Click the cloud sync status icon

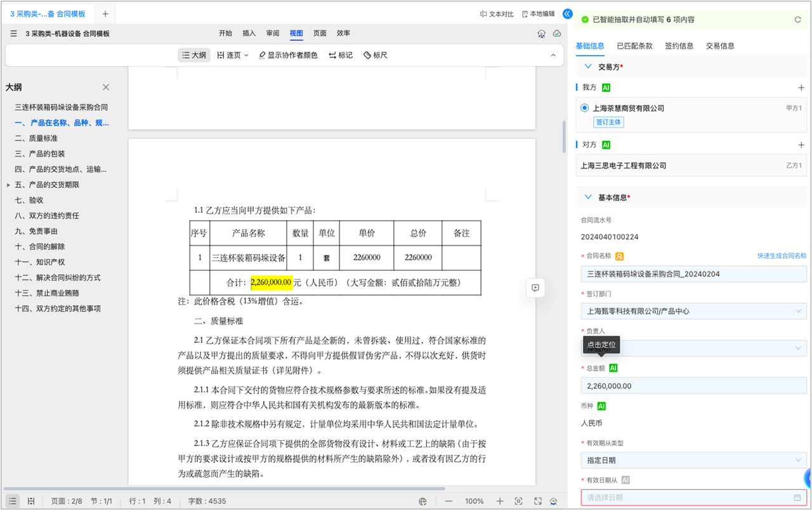tap(557, 34)
